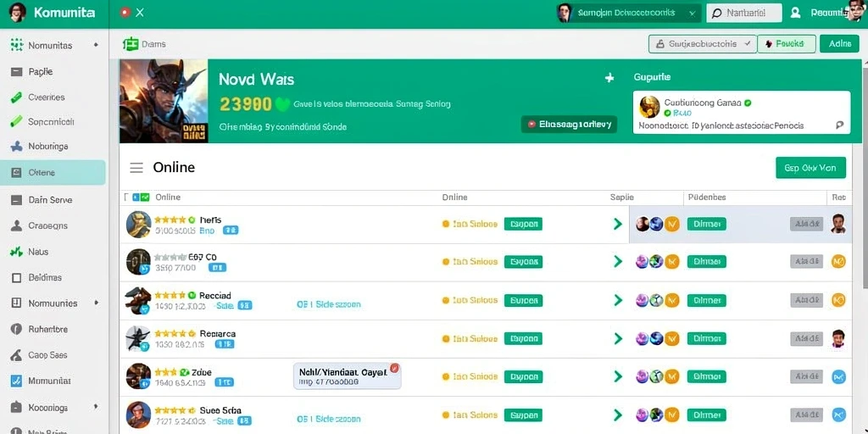Expand the green chevron in Zobe row
Image resolution: width=868 pixels, height=434 pixels.
click(x=618, y=376)
